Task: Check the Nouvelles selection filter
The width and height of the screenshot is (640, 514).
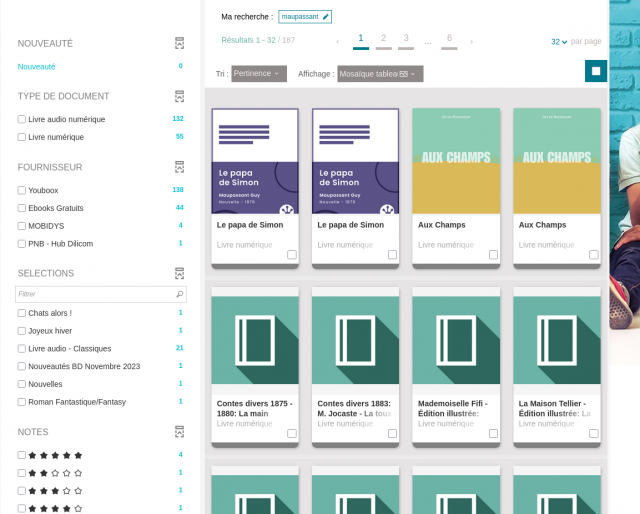Action: coord(22,384)
